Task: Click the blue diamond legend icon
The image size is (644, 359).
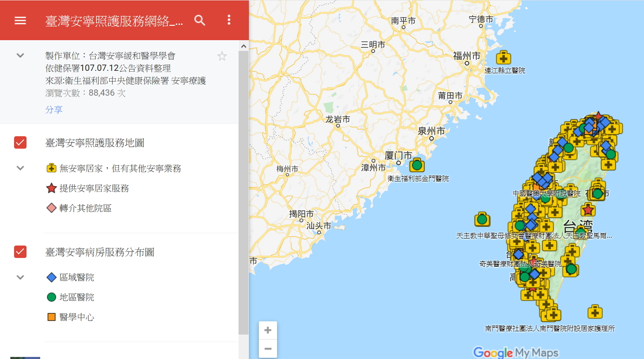Action: [x=51, y=277]
